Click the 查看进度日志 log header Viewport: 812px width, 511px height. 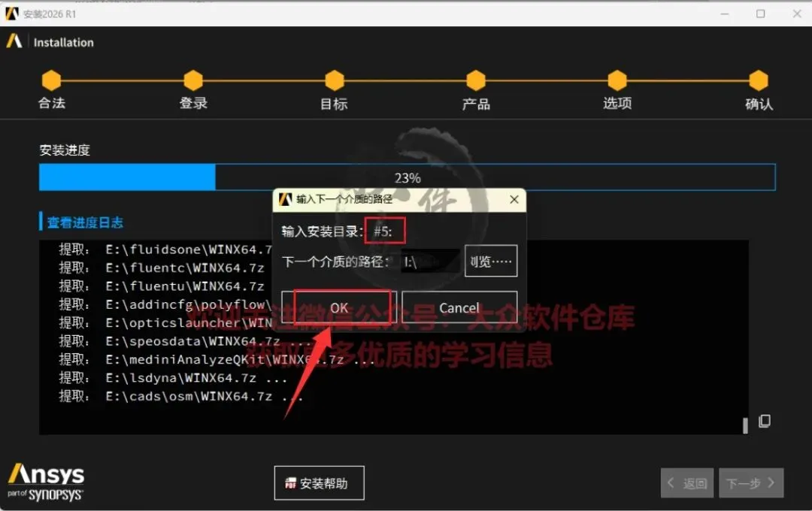pos(85,222)
